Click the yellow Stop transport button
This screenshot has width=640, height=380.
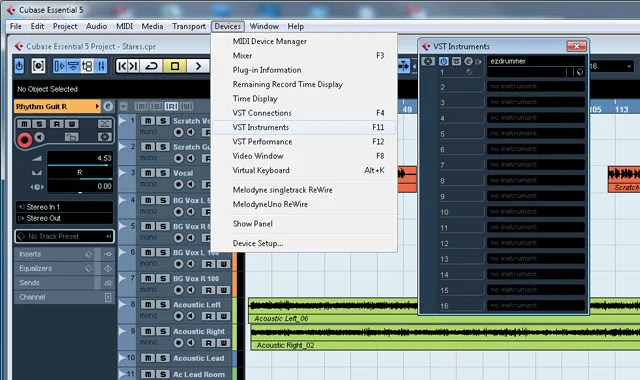[x=175, y=66]
